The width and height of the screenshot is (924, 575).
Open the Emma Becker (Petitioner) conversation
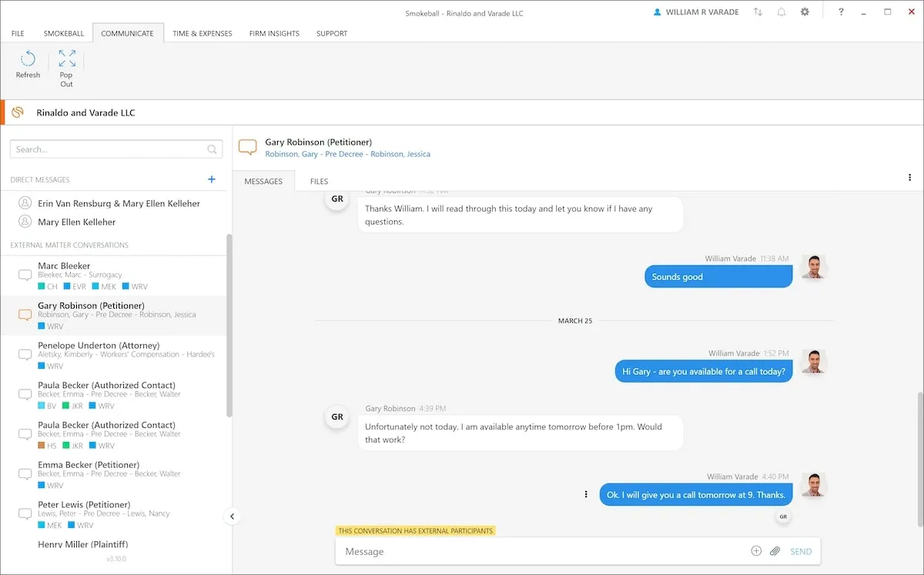114,475
